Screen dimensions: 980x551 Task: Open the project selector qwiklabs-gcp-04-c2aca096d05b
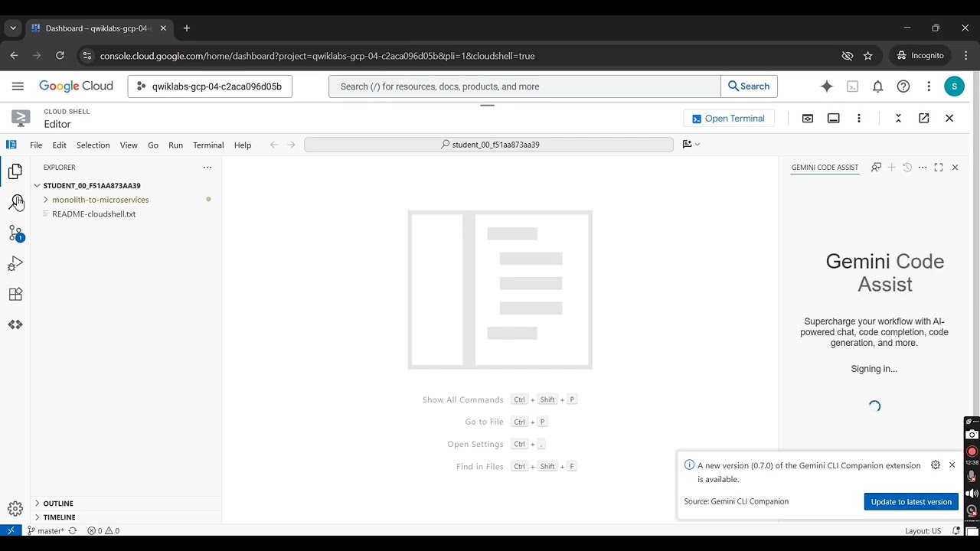(x=210, y=86)
